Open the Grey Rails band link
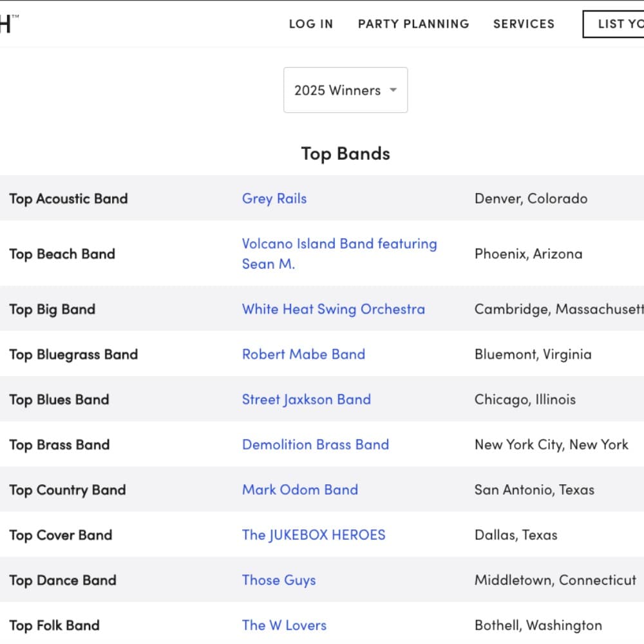The height and width of the screenshot is (644, 644). (274, 198)
